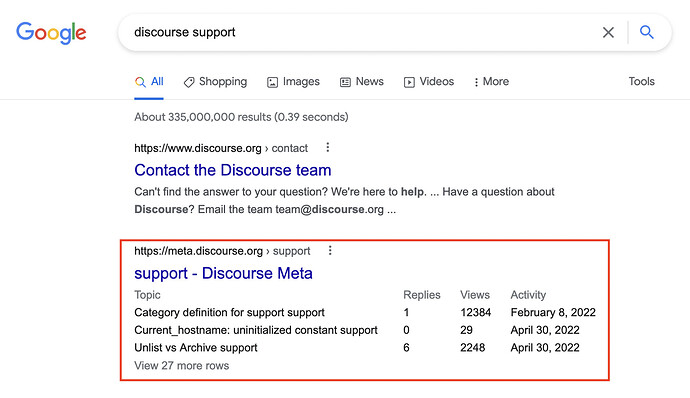Viewport: 690px width, 398px height.
Task: Expand 'View 27 more rows'
Action: [182, 365]
